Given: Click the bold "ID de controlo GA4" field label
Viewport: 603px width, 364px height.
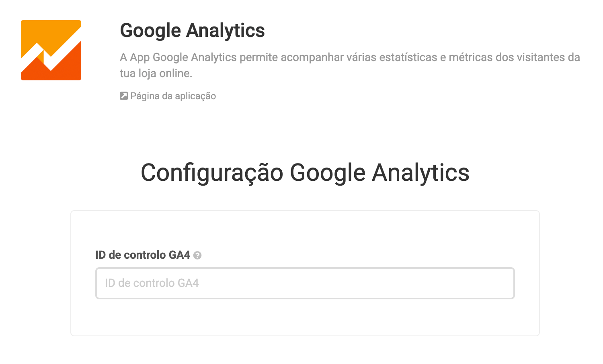Looking at the screenshot, I should point(142,255).
